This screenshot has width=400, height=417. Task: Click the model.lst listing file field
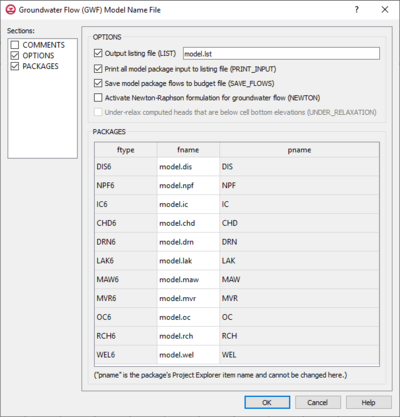(x=281, y=54)
